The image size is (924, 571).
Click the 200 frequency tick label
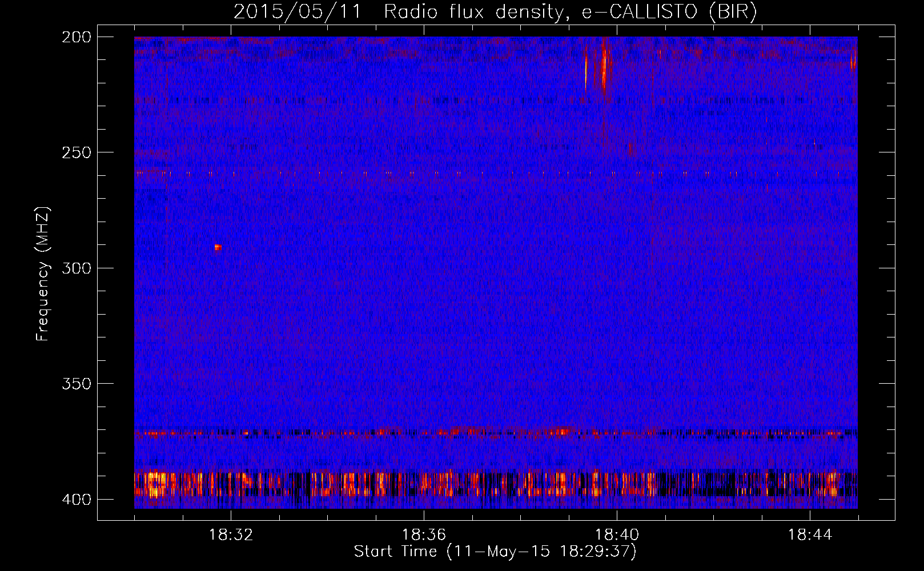pyautogui.click(x=76, y=37)
